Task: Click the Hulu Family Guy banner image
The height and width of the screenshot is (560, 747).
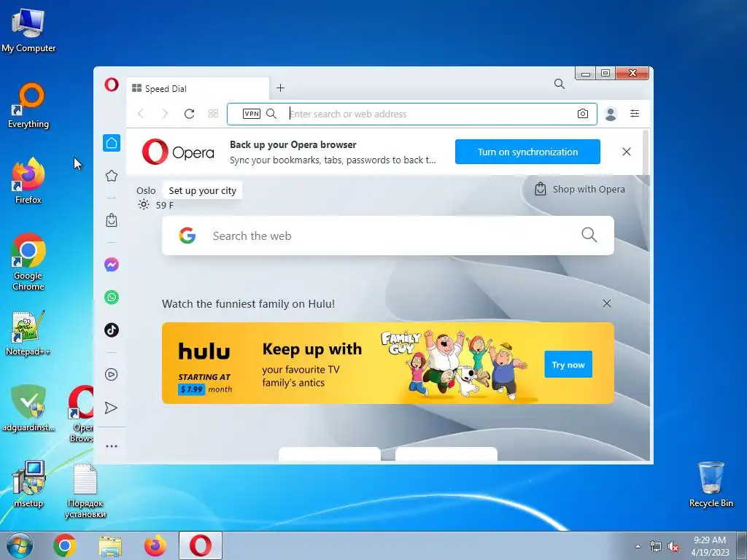Action: tap(388, 363)
